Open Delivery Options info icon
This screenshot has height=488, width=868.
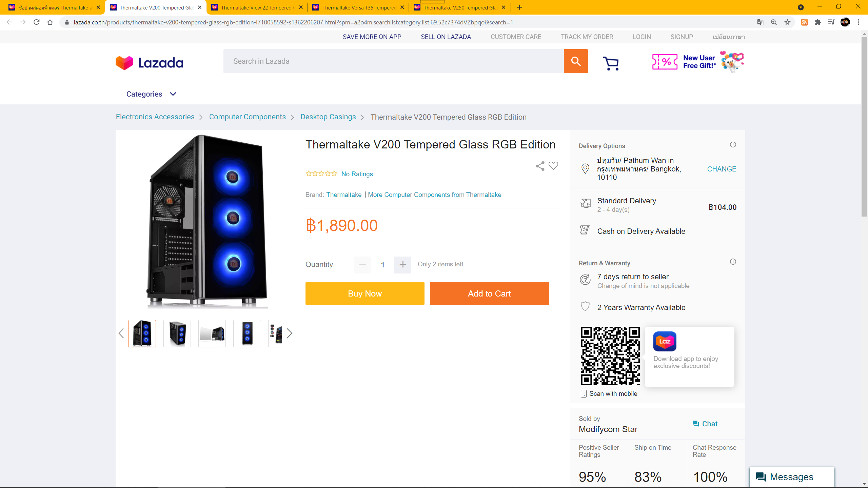(733, 145)
